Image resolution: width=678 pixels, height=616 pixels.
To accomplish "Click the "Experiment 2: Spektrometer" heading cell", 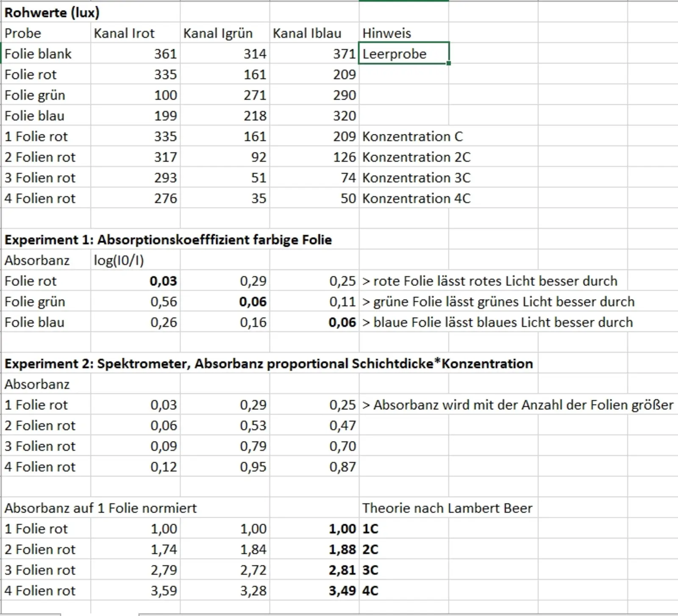I will pos(268,363).
